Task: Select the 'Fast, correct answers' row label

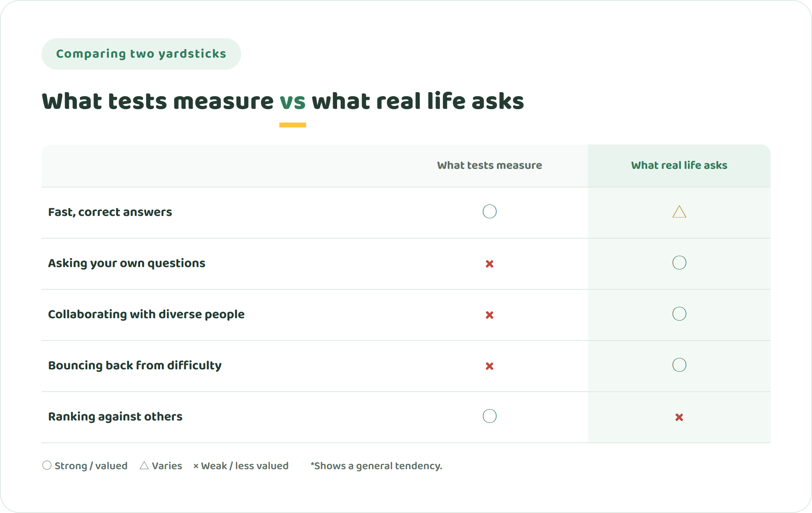Action: (x=110, y=212)
